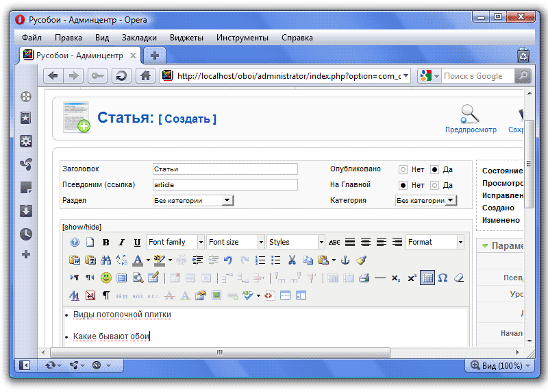Click the Предпросмотр magnifier toolbar button
548x392 pixels.
coord(471,118)
